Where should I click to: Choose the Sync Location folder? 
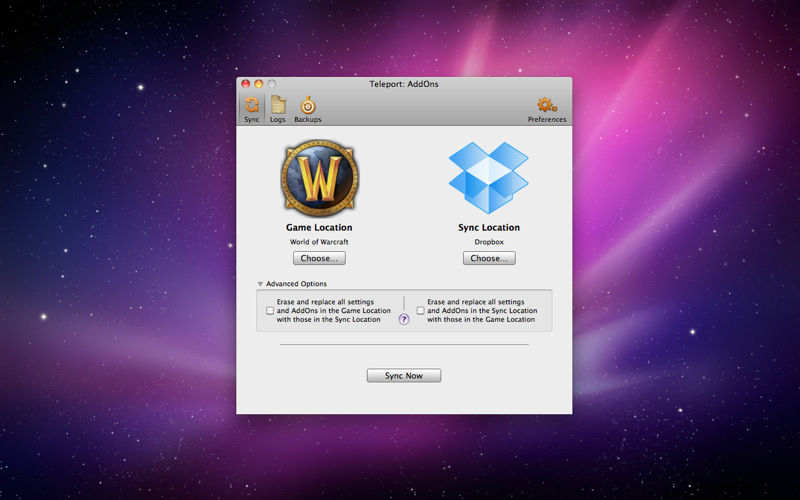click(489, 258)
